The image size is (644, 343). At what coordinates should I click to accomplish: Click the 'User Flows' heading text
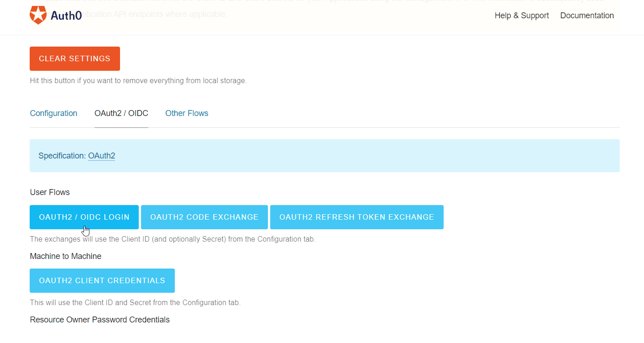click(x=50, y=192)
